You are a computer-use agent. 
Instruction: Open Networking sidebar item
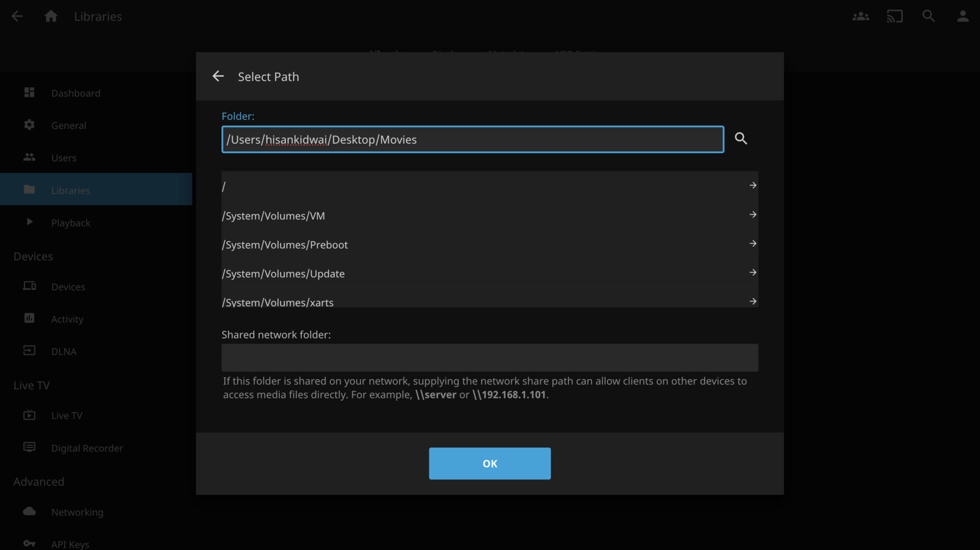[x=77, y=512]
